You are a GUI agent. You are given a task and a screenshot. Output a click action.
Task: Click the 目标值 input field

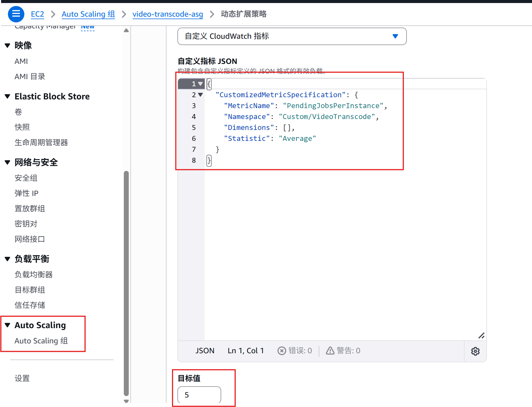[199, 395]
